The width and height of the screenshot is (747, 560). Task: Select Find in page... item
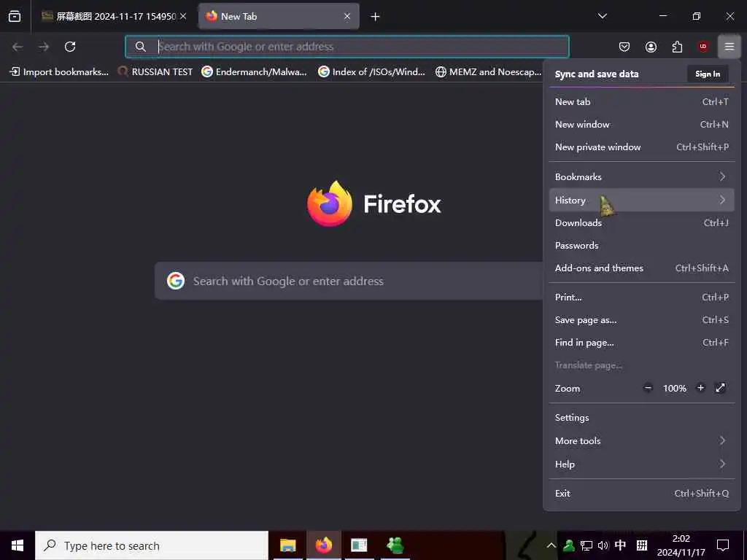coord(642,343)
